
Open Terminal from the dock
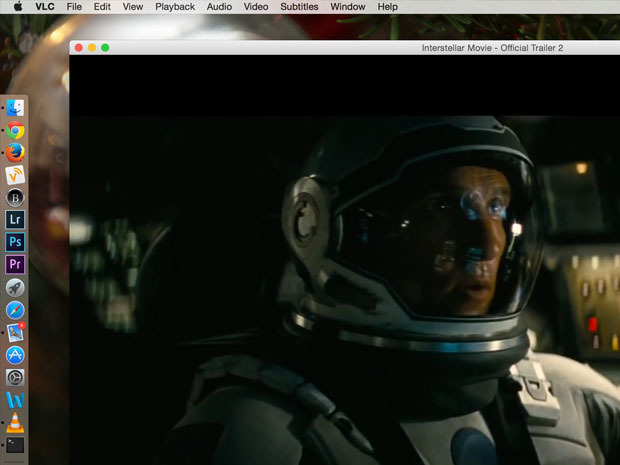click(x=15, y=445)
